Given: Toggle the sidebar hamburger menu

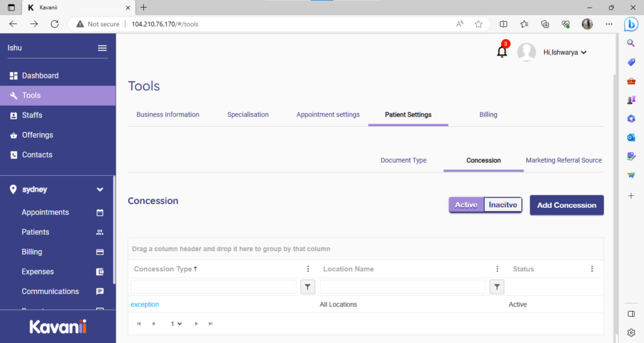Looking at the screenshot, I should tap(102, 48).
